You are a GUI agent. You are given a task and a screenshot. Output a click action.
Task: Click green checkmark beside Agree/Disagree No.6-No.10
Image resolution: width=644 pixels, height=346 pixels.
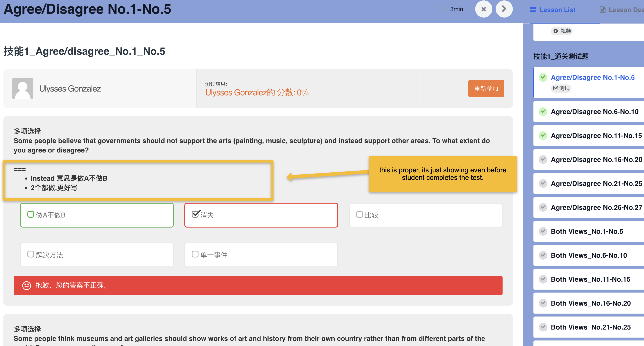tap(543, 111)
